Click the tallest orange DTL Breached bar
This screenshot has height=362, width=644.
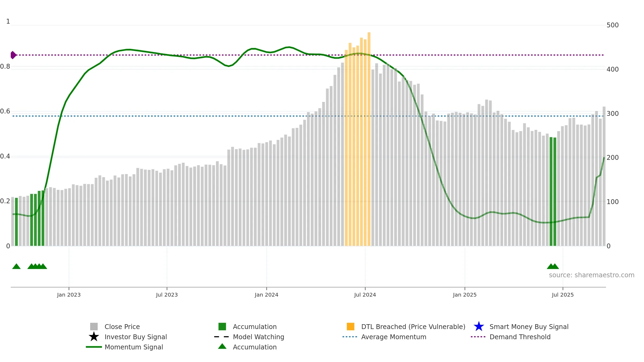coord(369,139)
